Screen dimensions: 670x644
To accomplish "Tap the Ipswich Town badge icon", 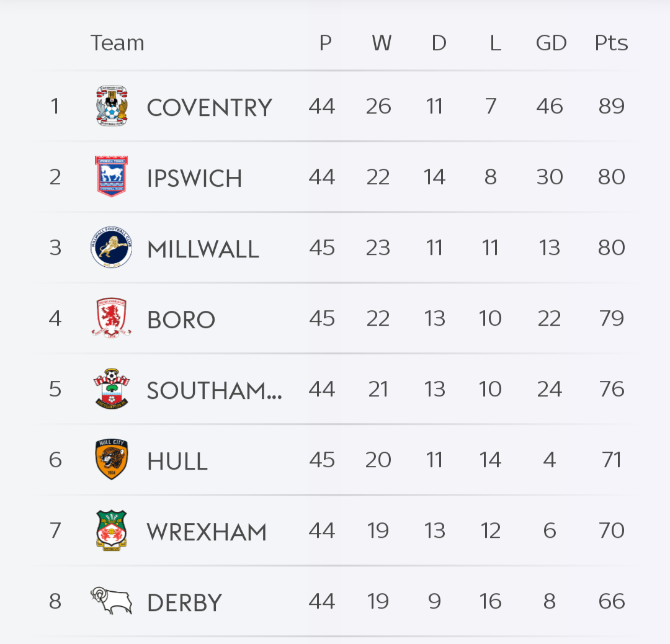I will pos(112,177).
